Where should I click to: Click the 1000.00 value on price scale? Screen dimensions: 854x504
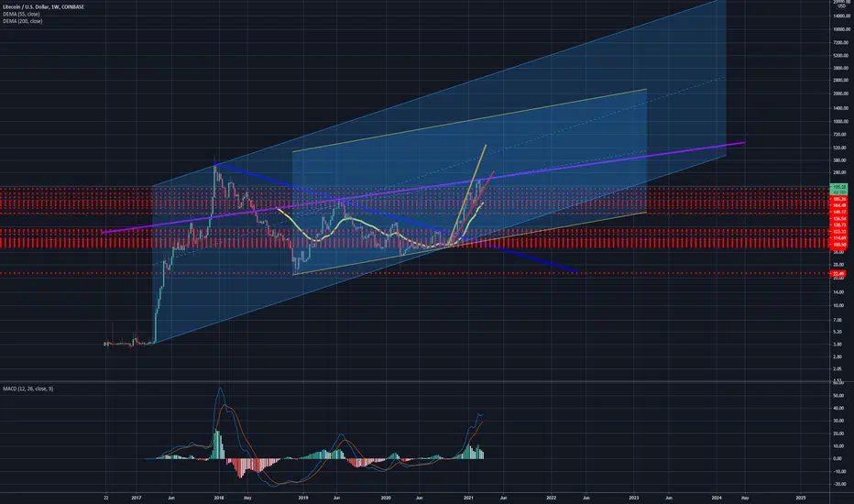(841, 122)
